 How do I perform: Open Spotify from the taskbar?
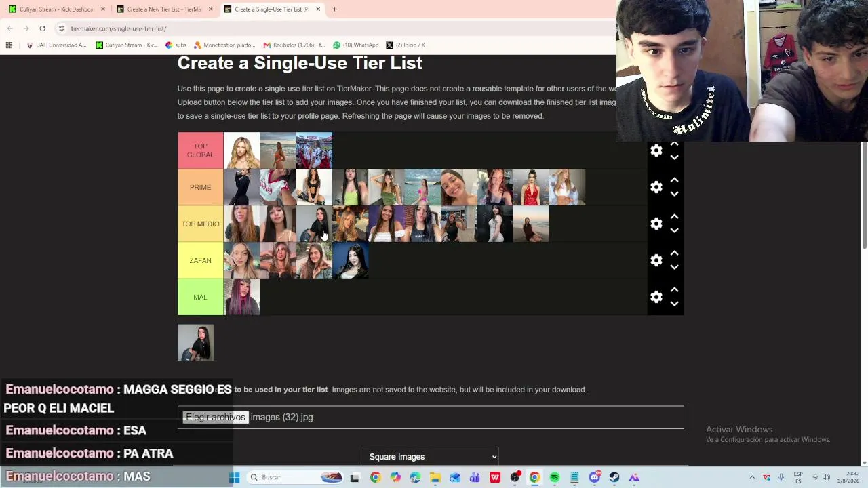click(x=555, y=477)
